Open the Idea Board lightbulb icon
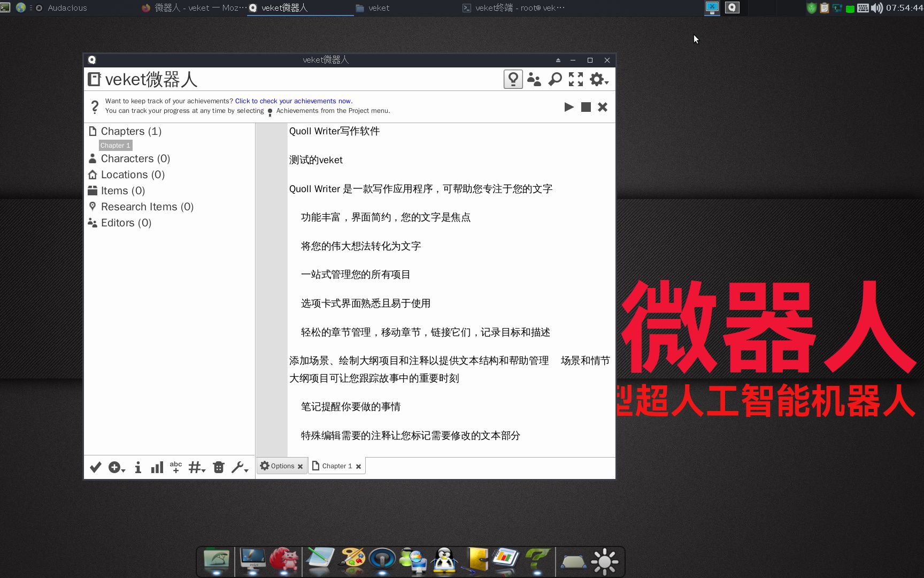 [x=513, y=79]
